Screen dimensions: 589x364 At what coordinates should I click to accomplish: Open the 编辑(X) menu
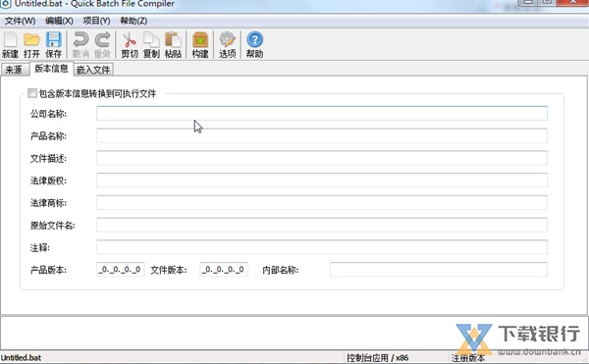[59, 21]
